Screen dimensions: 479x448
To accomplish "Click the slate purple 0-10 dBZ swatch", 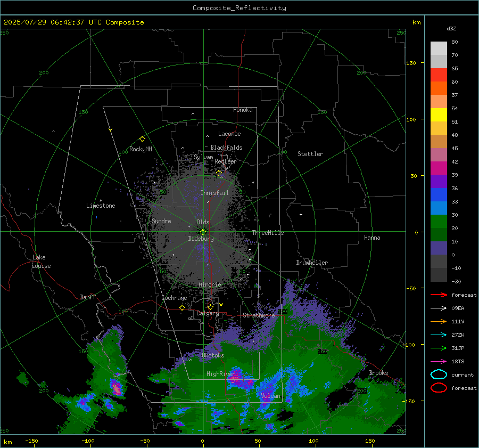I will [x=439, y=248].
